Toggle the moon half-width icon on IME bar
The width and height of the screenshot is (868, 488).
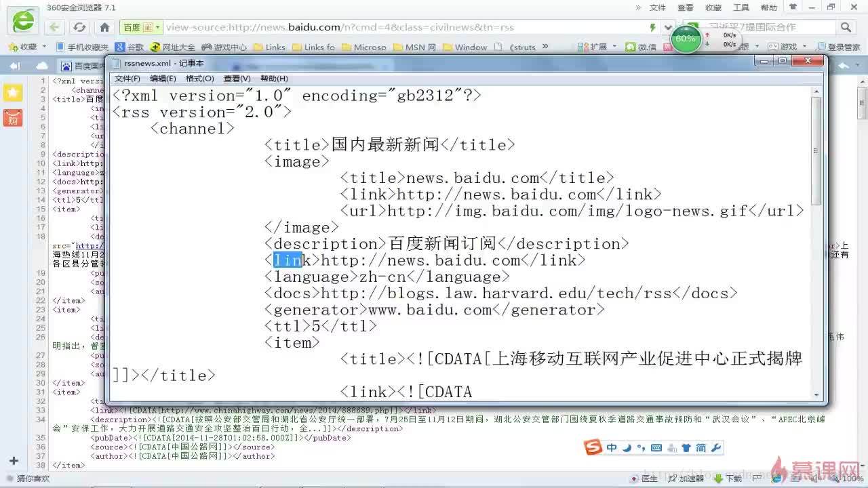(x=627, y=447)
